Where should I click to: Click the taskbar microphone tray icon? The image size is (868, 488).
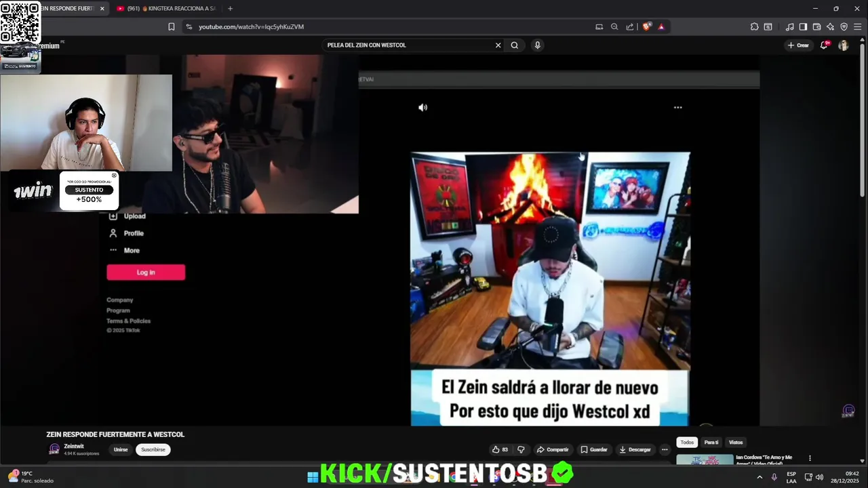[774, 477]
